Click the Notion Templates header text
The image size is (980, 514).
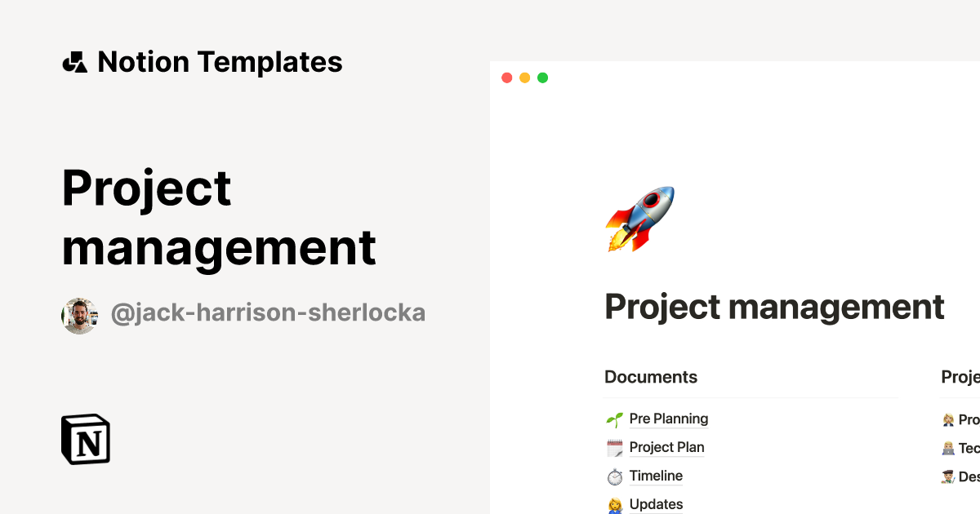click(x=220, y=62)
